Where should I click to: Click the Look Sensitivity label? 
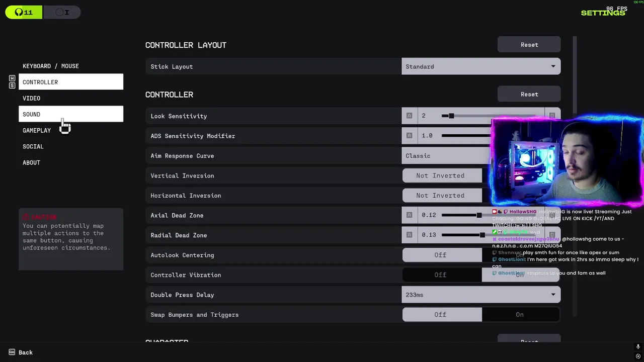(x=179, y=116)
